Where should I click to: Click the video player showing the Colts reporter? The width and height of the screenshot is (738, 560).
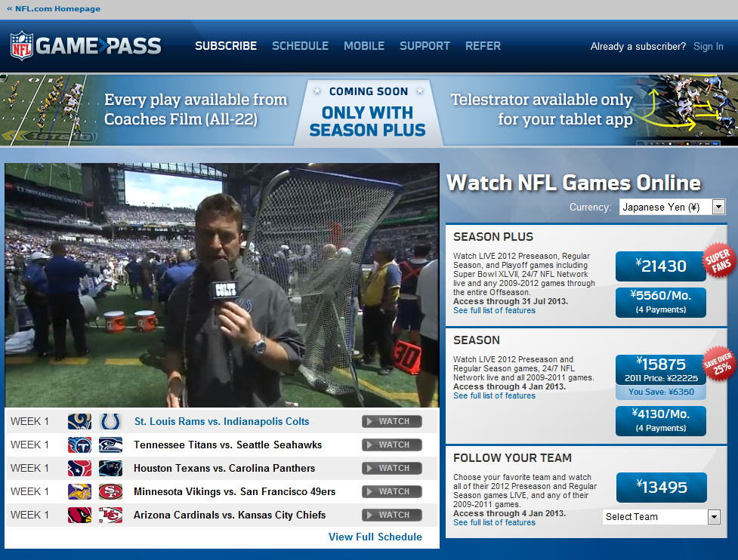pos(222,285)
